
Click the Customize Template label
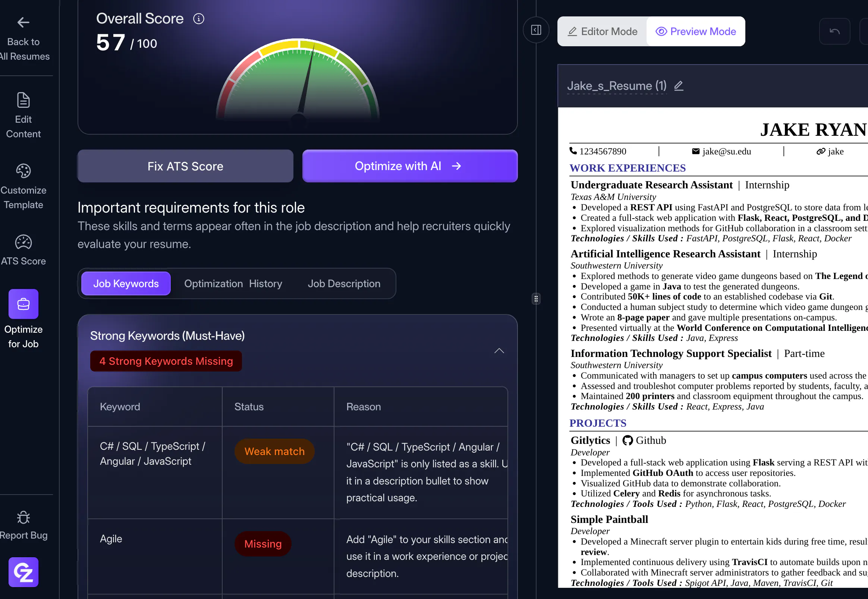(23, 198)
